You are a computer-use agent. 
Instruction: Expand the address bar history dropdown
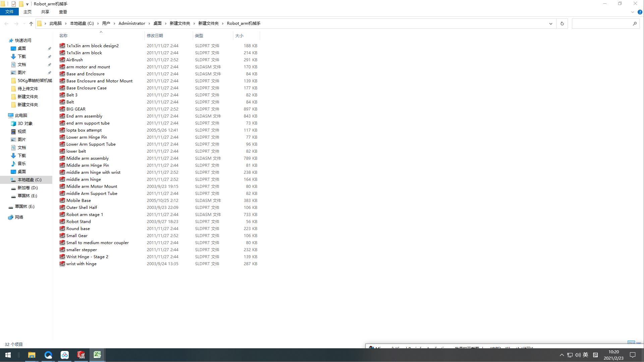click(x=550, y=23)
